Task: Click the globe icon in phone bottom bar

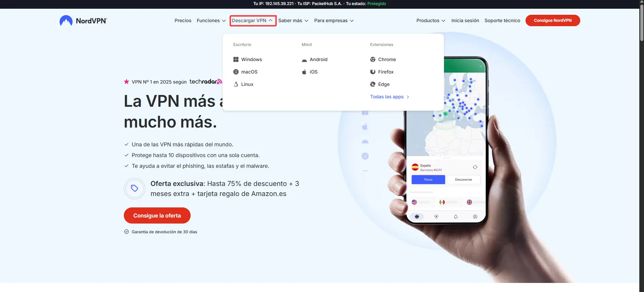Action: point(417,216)
